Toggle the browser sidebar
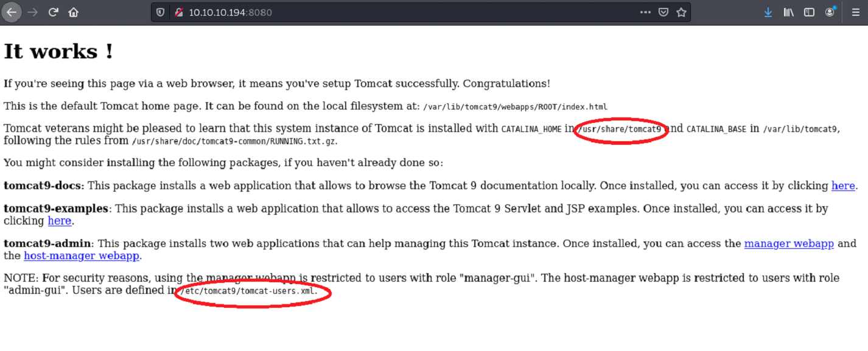Screen dimensions: 868x351 tap(809, 12)
